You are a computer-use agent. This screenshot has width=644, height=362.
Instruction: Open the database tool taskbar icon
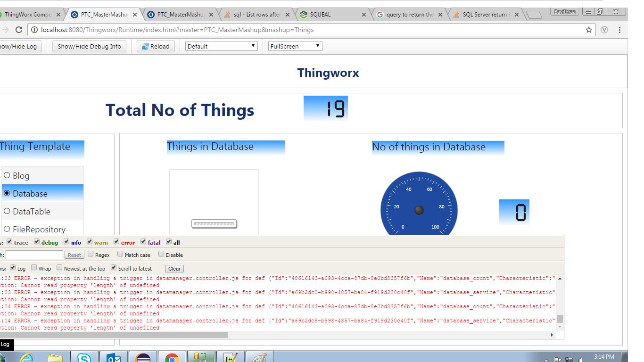coord(201,357)
